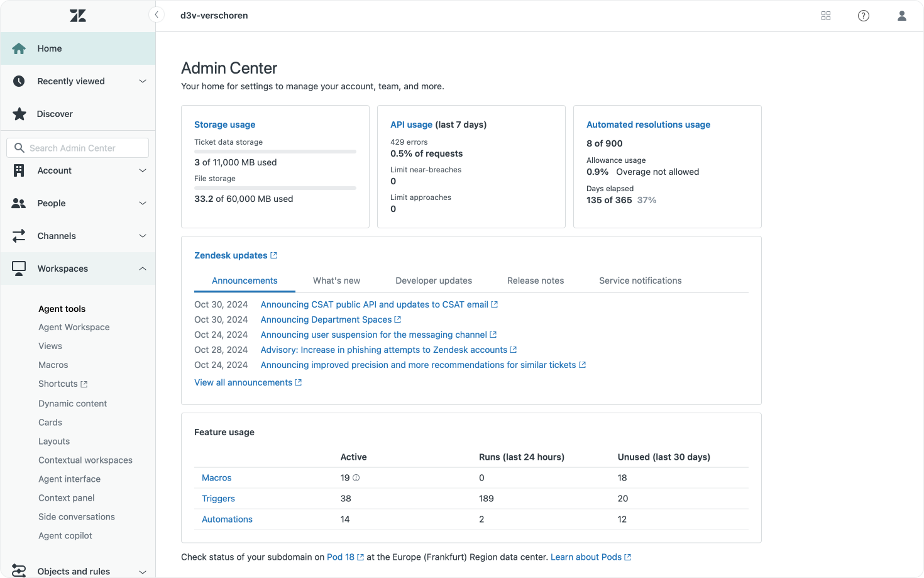Click external icon after View all announcements
924x578 pixels.
pyautogui.click(x=298, y=382)
